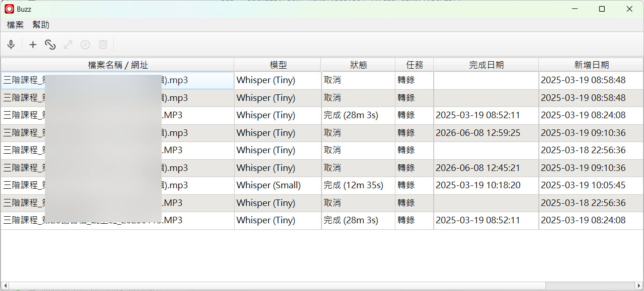Select file name cell in the Whisper (Small) row
Image resolution: width=644 pixels, height=291 pixels.
coord(118,185)
